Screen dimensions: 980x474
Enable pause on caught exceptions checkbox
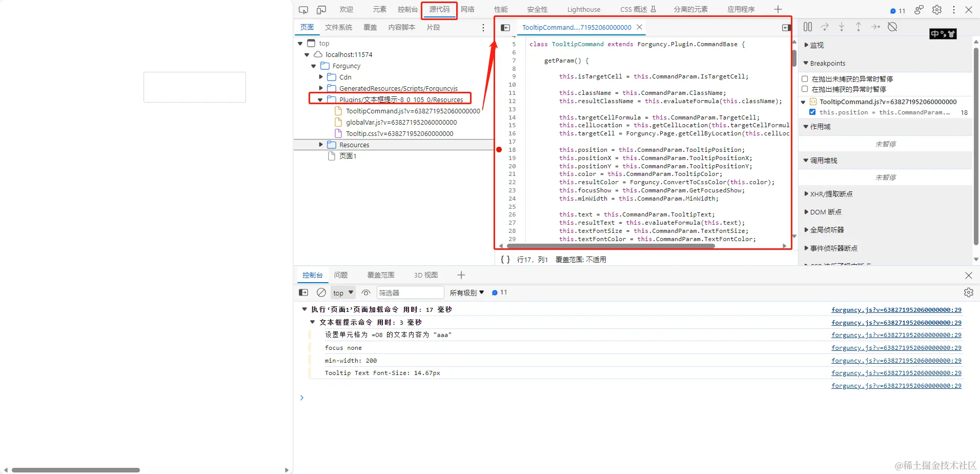click(805, 89)
